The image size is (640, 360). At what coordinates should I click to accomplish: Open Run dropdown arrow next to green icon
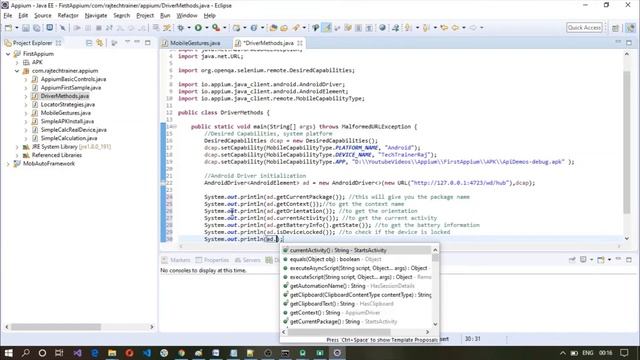pos(207,28)
